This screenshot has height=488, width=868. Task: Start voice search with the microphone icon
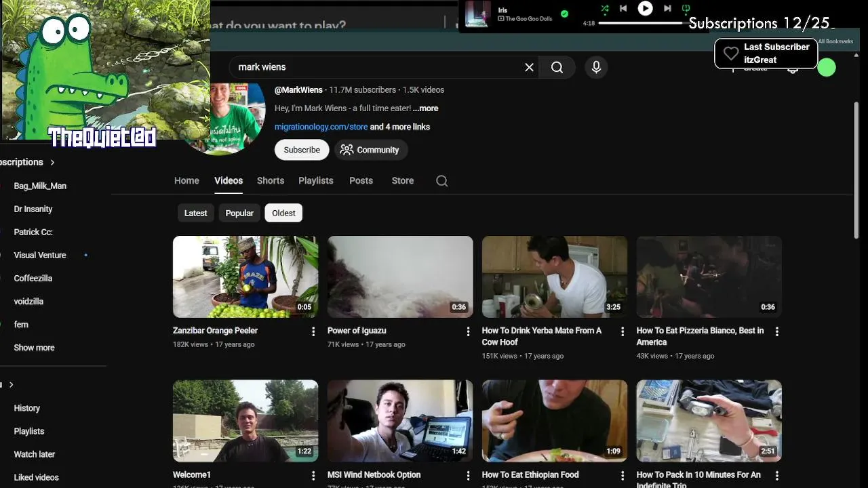596,67
